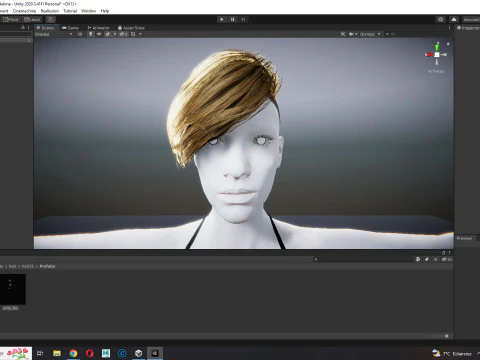
Task: Toggle favorites star in Project panel
Action: [x=435, y=259]
